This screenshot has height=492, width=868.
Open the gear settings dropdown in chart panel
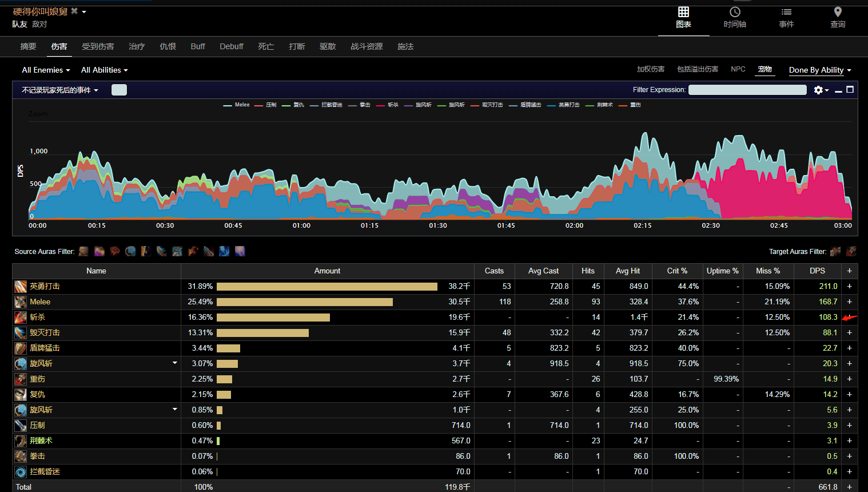[821, 90]
